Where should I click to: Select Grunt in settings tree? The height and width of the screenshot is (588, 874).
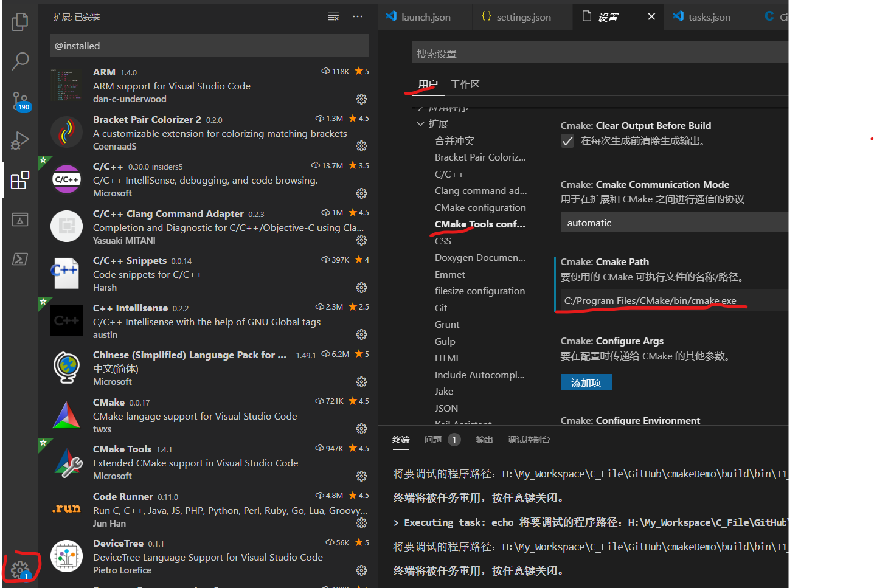pyautogui.click(x=446, y=325)
